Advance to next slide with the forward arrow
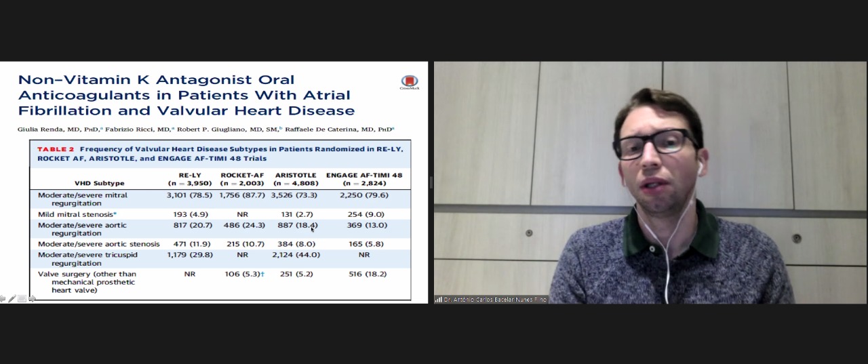The width and height of the screenshot is (868, 364). pyautogui.click(x=32, y=298)
